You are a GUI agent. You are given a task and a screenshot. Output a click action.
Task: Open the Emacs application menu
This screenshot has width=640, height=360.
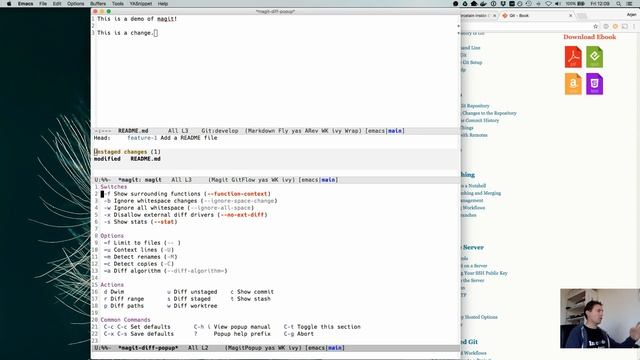pyautogui.click(x=25, y=4)
